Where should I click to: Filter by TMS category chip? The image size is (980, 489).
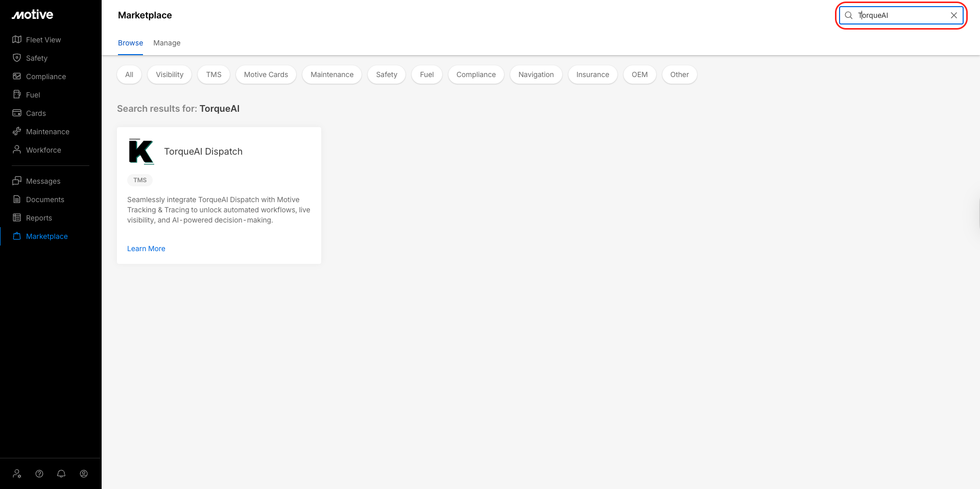click(x=214, y=75)
